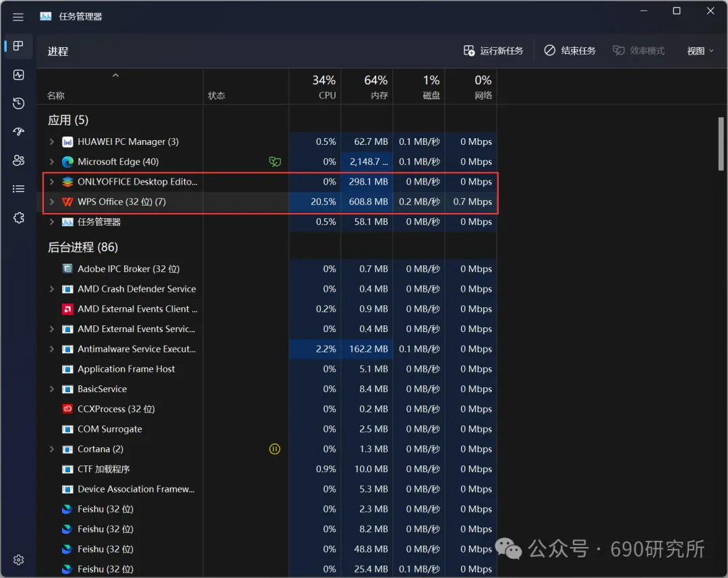
Task: Click the 结束任务 button
Action: coord(570,51)
